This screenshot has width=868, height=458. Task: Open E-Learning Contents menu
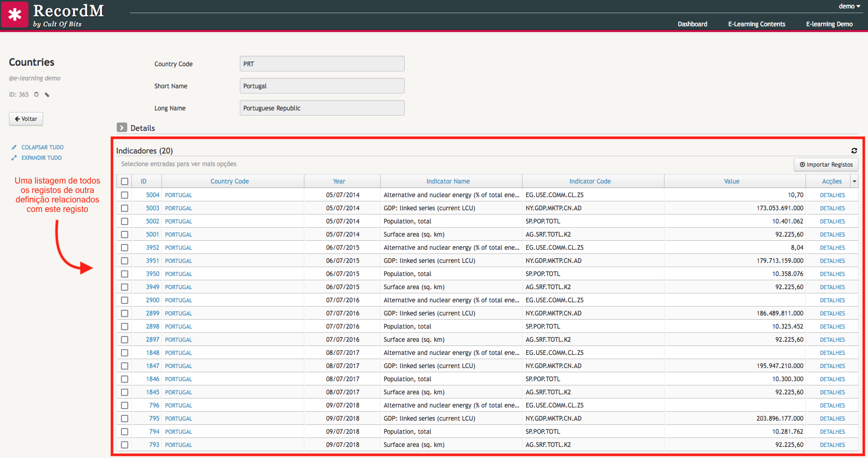pos(757,24)
